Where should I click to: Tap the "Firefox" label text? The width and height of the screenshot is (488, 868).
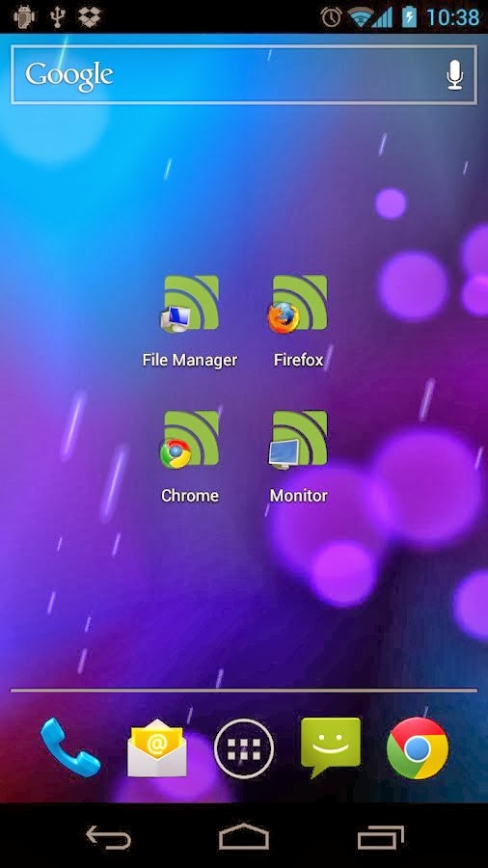pos(298,361)
